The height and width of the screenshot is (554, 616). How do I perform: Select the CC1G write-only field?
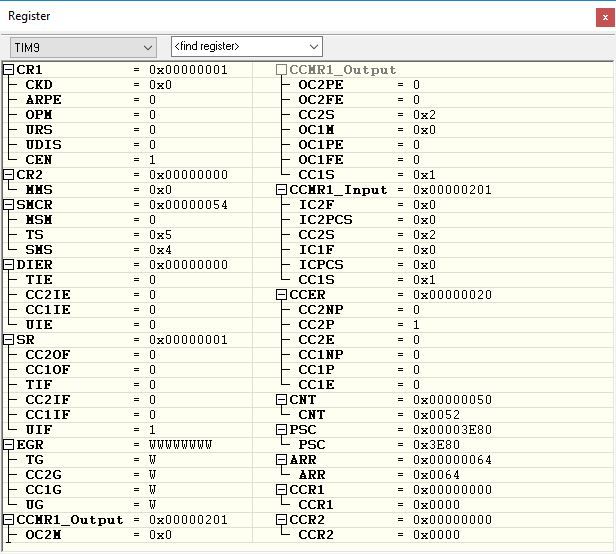[128, 490]
